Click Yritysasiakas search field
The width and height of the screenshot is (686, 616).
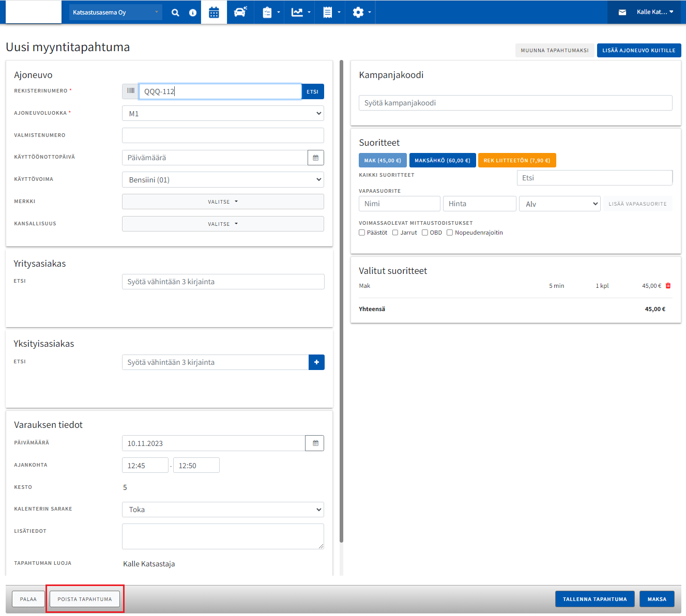[x=223, y=282]
